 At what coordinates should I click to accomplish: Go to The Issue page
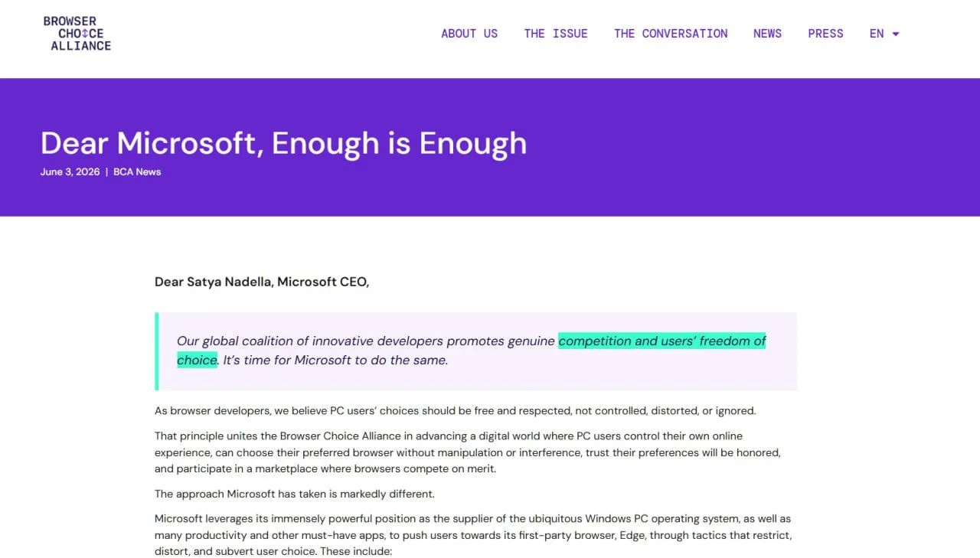[x=556, y=34]
